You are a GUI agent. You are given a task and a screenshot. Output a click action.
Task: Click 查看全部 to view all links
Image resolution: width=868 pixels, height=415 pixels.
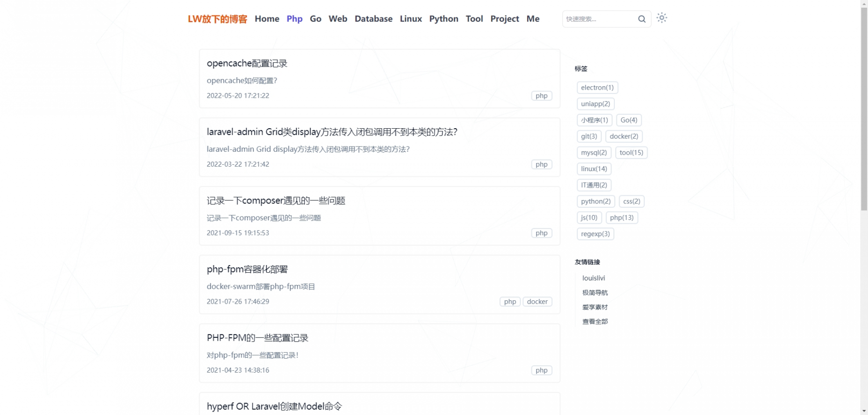(595, 321)
